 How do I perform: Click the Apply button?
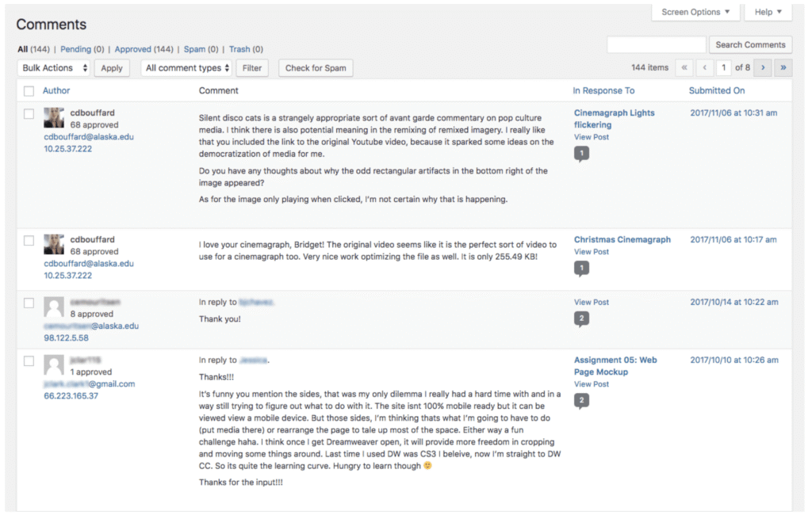(111, 67)
